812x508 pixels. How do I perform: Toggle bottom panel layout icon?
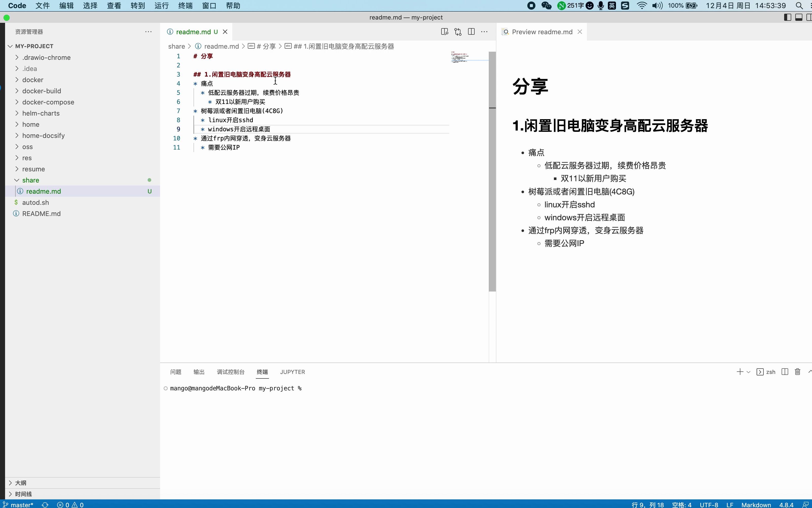pos(799,17)
